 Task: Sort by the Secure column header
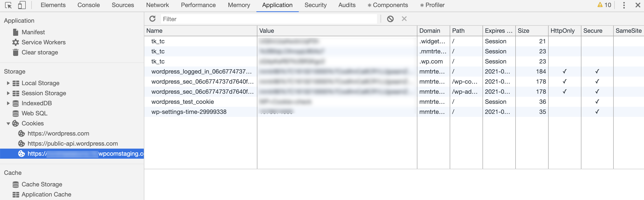(597, 31)
